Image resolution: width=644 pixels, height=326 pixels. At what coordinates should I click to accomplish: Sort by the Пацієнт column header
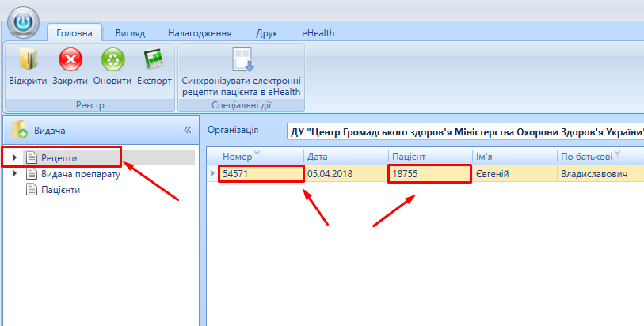[x=430, y=157]
